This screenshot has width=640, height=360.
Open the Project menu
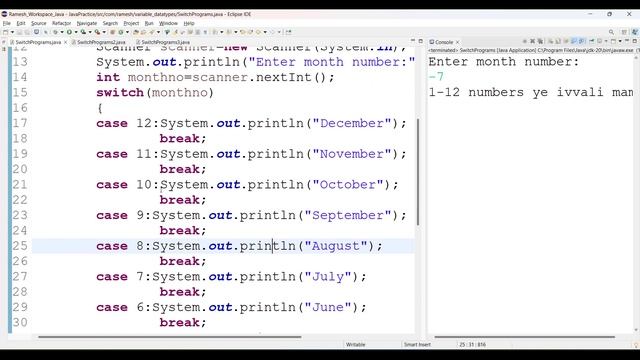(x=131, y=23)
